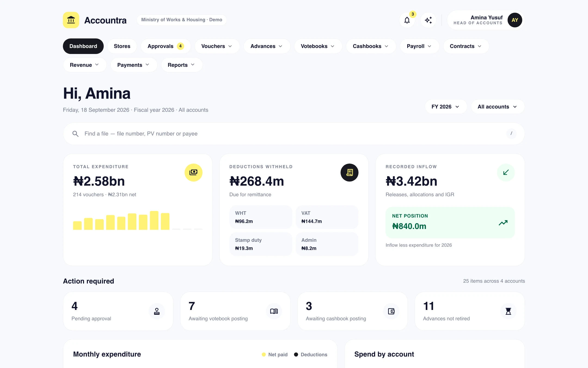Click the slash shortcut badge
The width and height of the screenshot is (588, 368).
[511, 134]
